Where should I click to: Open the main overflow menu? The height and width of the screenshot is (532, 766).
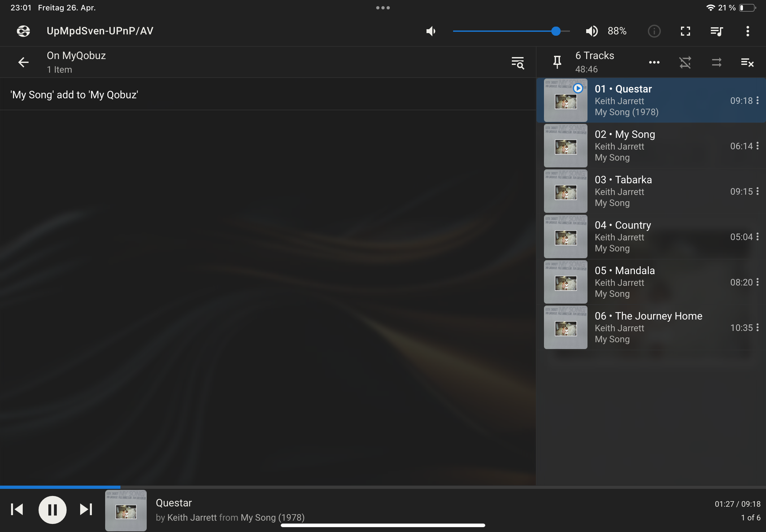(x=747, y=31)
